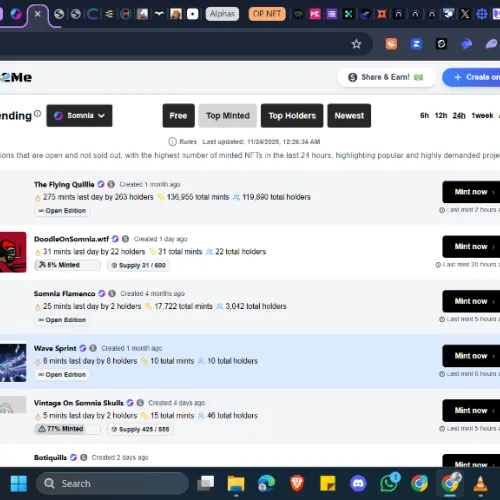Click the Wave Sprint thumbnail
This screenshot has width=500, height=500.
(13, 363)
